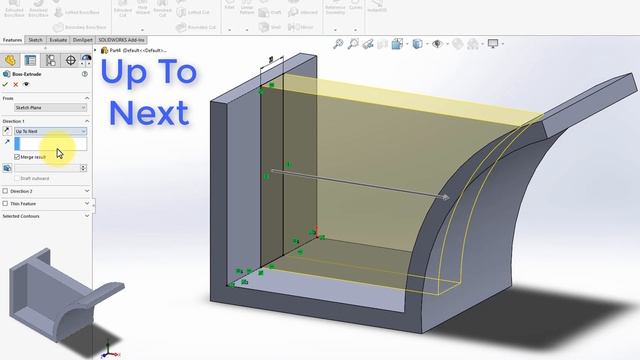Switch to the DimXpert tab
This screenshot has width=640, height=360.
point(82,40)
